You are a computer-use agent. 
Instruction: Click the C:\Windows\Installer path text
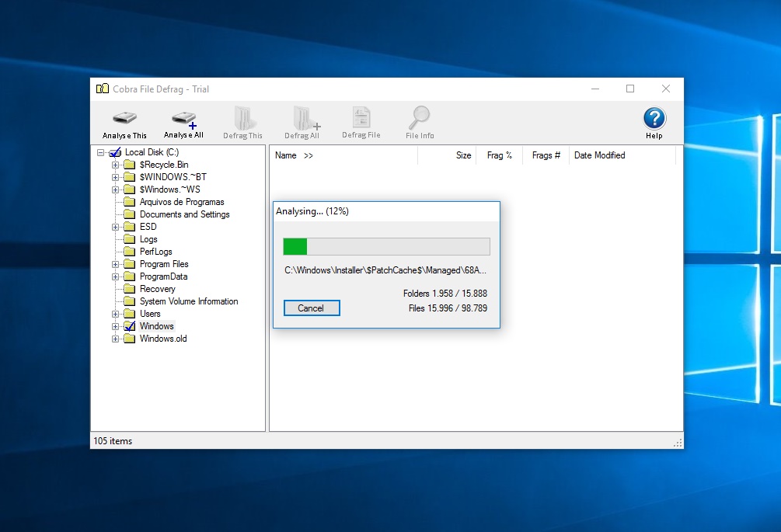tap(385, 270)
